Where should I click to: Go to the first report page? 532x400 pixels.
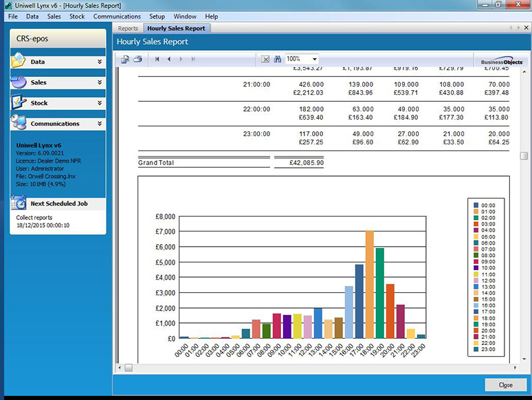pos(157,59)
